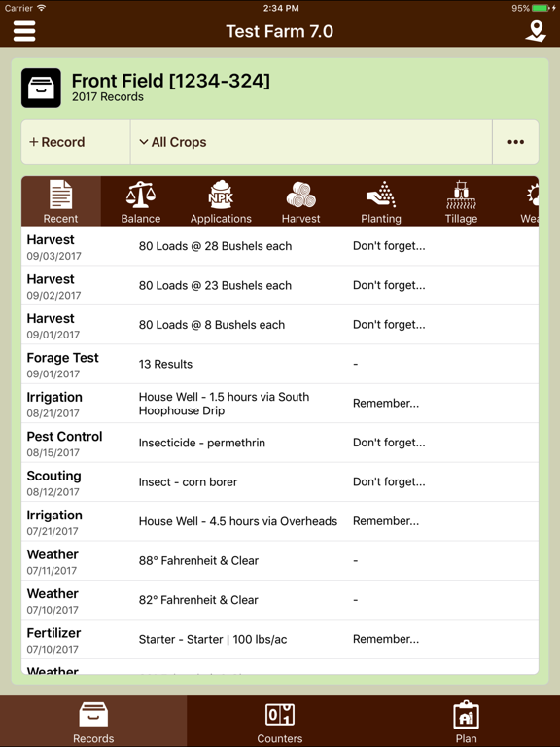Tap the map location pin icon
Image resolution: width=560 pixels, height=747 pixels.
(x=536, y=31)
